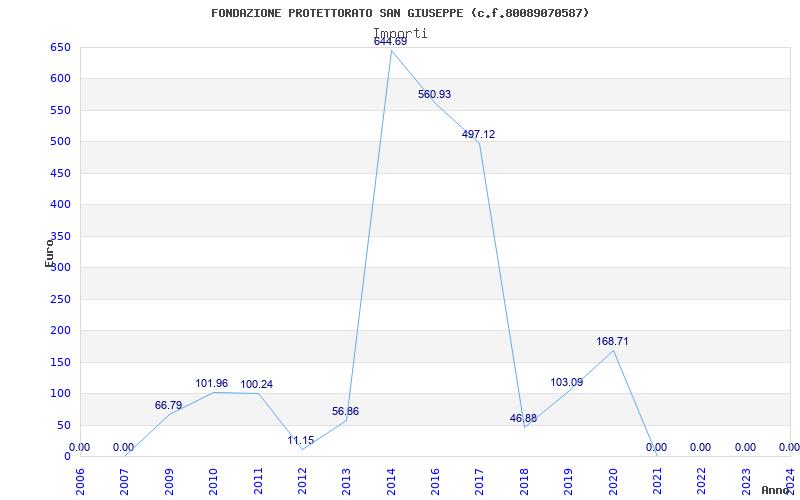Click the 0.00 label above year 2021

pyautogui.click(x=657, y=447)
